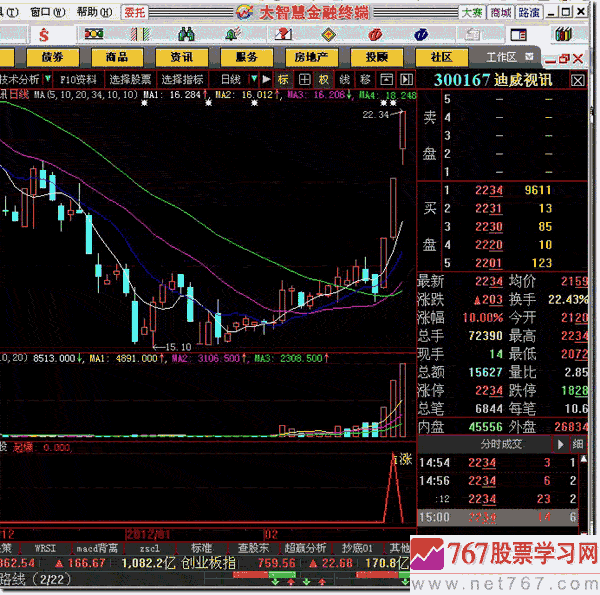Click the 选择指标 button

[182, 80]
